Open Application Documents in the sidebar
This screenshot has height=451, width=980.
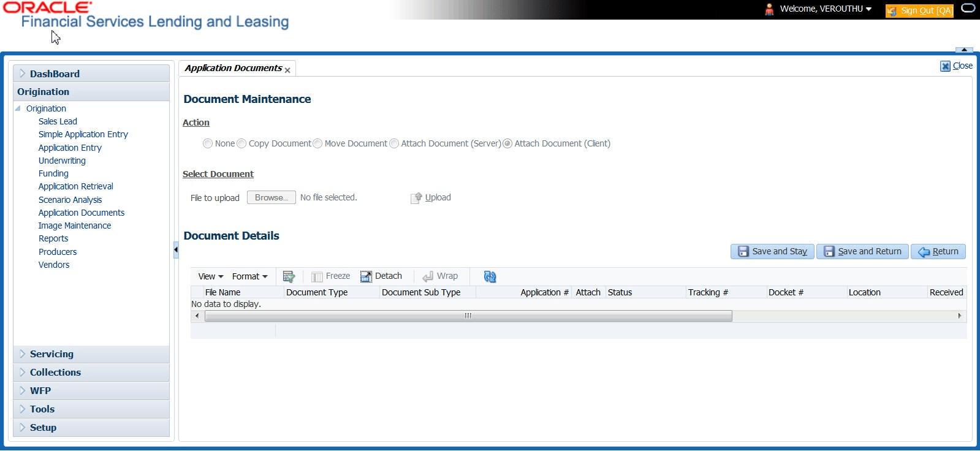pos(82,213)
